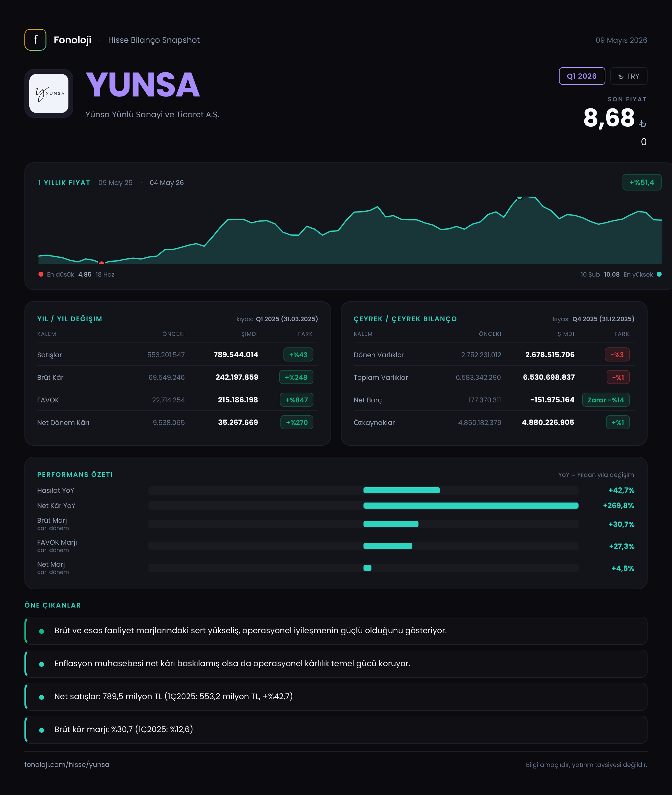
Task: Click the +%51,4 yearly change badge
Action: click(x=641, y=182)
